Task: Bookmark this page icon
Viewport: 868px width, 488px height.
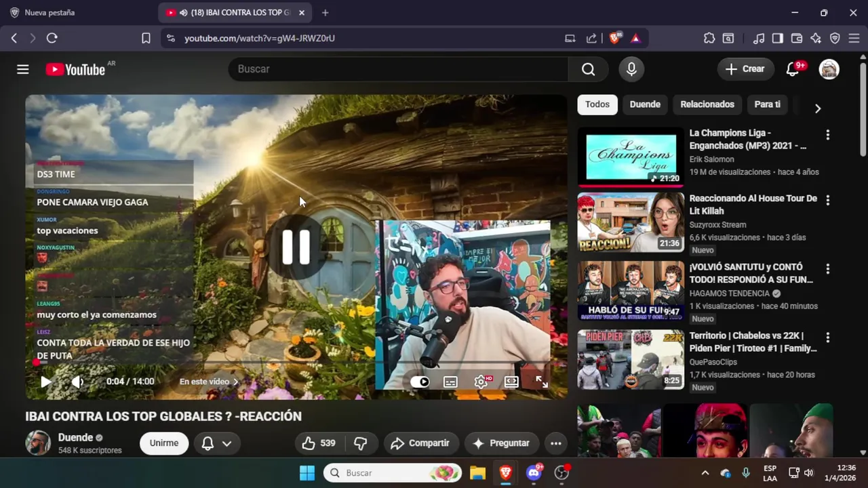Action: [146, 39]
